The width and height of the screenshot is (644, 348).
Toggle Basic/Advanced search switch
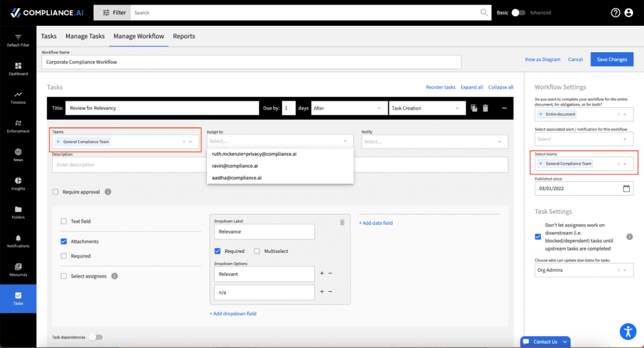518,13
